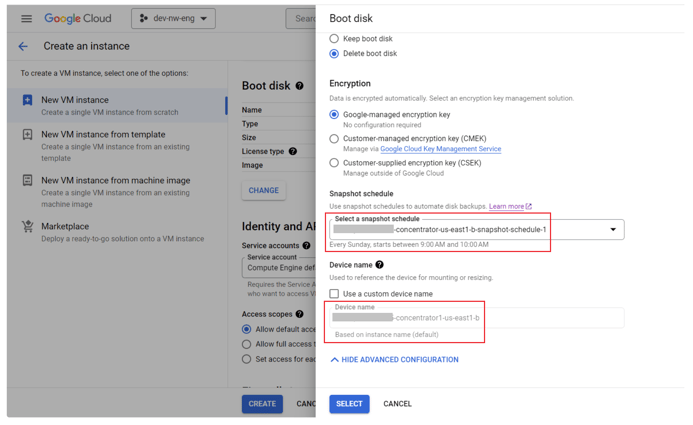Click the back arrow beside Create an instance
The width and height of the screenshot is (693, 425).
(23, 46)
